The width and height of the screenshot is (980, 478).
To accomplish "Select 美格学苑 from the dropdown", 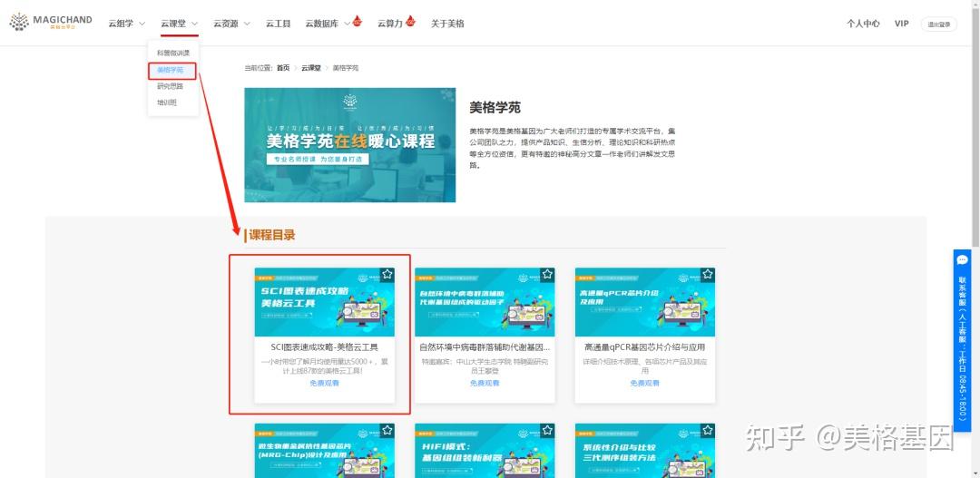I will tap(170, 70).
